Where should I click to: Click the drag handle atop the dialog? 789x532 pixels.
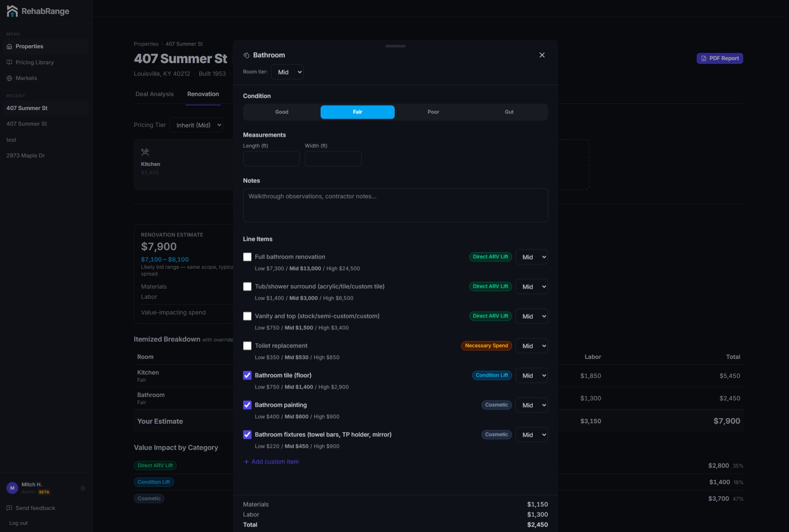(x=396, y=46)
